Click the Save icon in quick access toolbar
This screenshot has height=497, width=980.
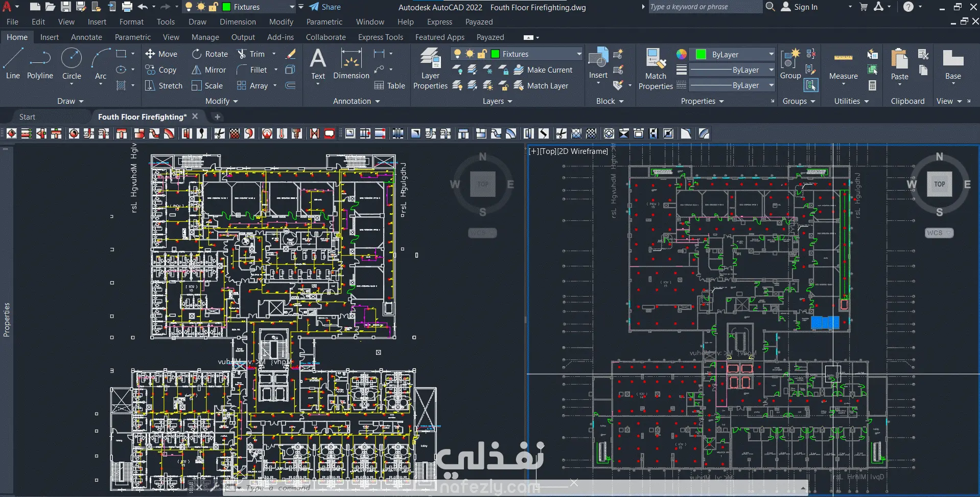pos(66,7)
